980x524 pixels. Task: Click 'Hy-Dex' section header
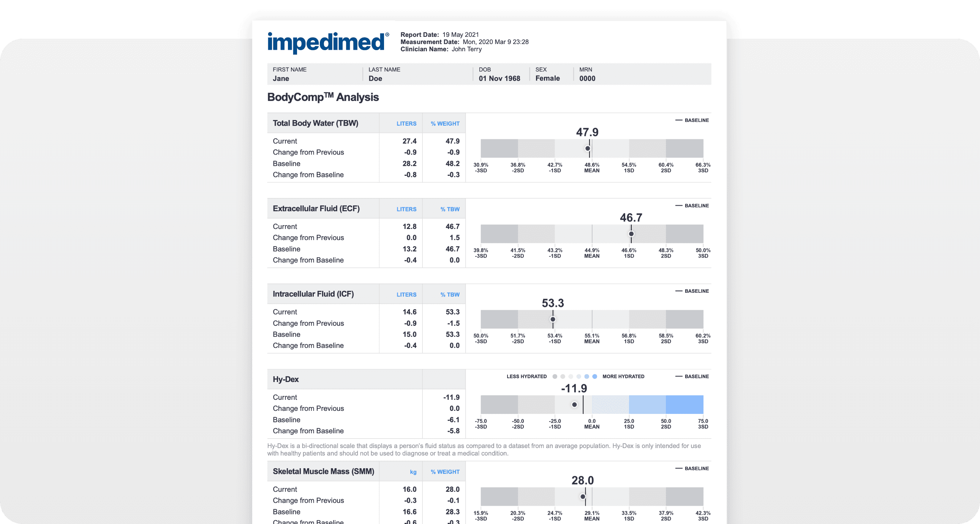285,379
